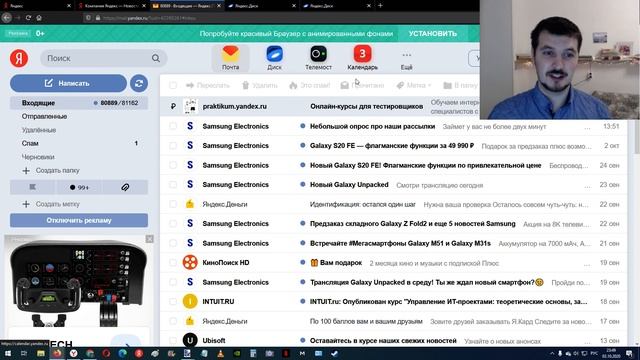Refresh mail with the round sync button
Image resolution: width=640 pixels, height=360 pixels.
pos(139,83)
